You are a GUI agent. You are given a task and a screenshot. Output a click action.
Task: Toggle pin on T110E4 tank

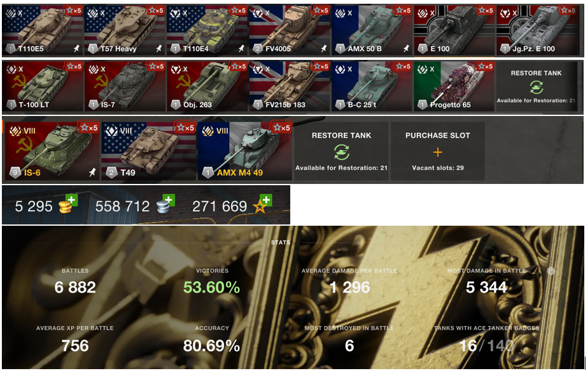tap(242, 48)
